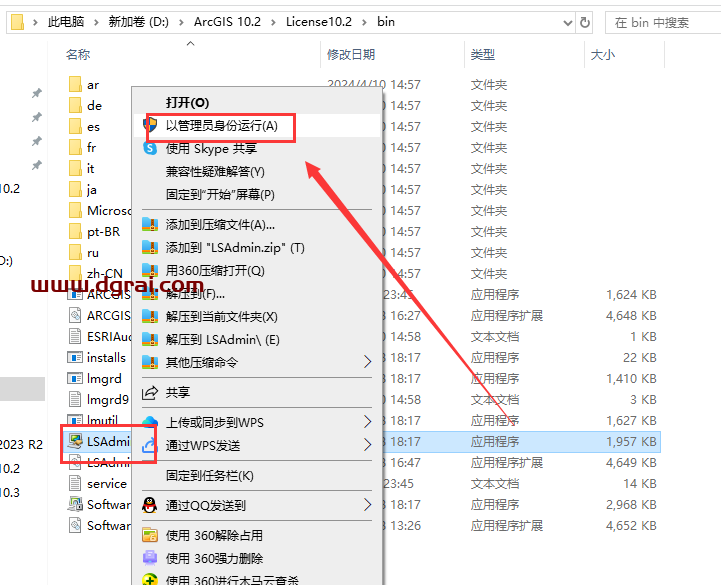This screenshot has height=585, width=721.
Task: Click 10.3 item in sidebar
Action: (10, 493)
